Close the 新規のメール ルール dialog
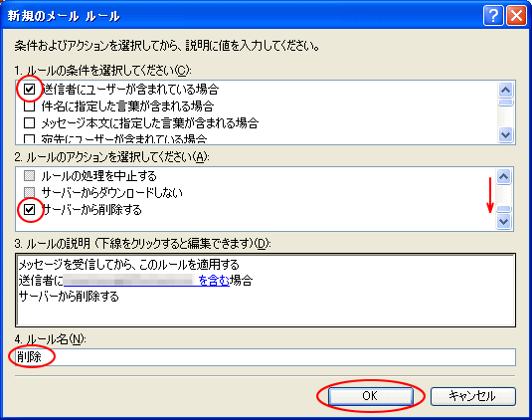 [x=516, y=16]
